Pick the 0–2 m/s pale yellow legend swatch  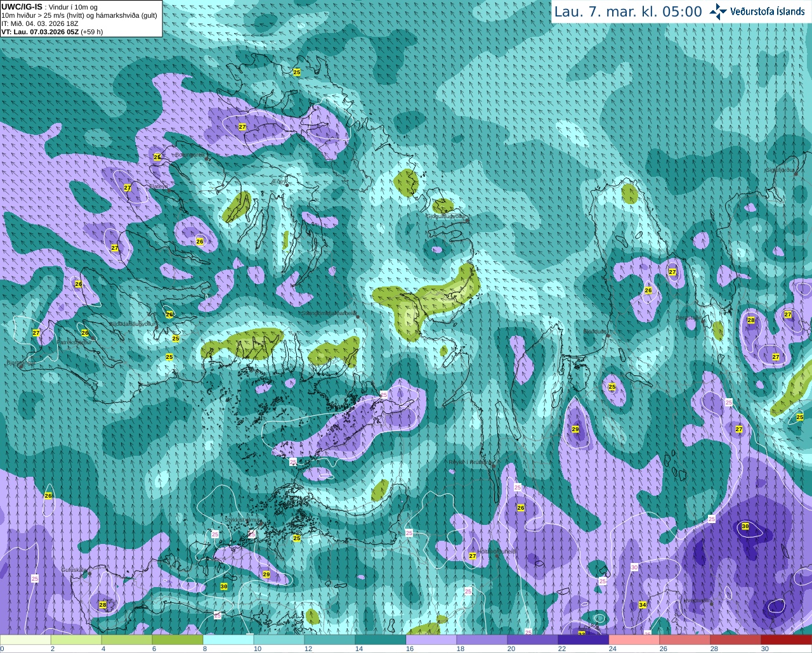tap(25, 640)
